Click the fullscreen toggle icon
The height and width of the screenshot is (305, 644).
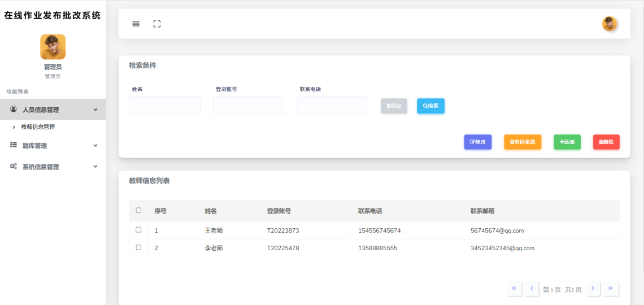[x=157, y=24]
